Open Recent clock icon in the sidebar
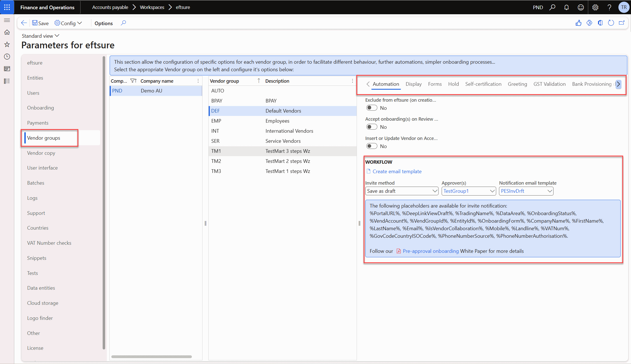 point(7,57)
